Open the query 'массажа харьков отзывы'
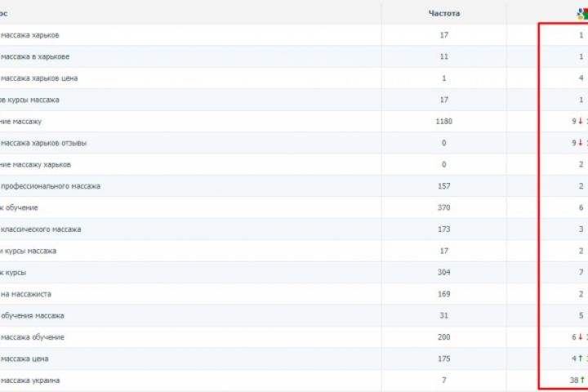The height and width of the screenshot is (392, 588). click(43, 143)
